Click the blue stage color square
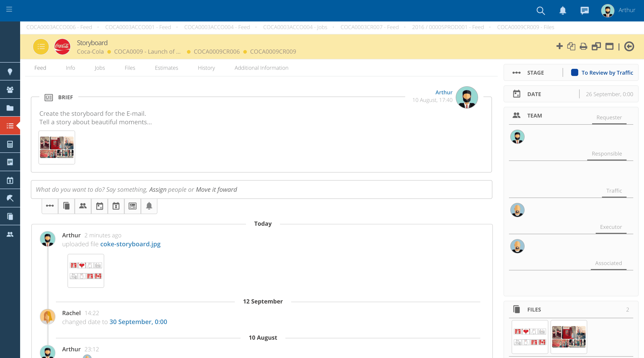The height and width of the screenshot is (358, 644). pos(574,72)
